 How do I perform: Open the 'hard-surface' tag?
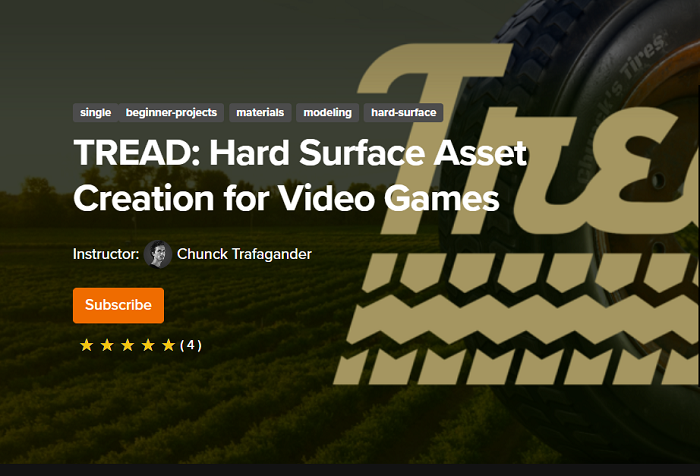[404, 113]
